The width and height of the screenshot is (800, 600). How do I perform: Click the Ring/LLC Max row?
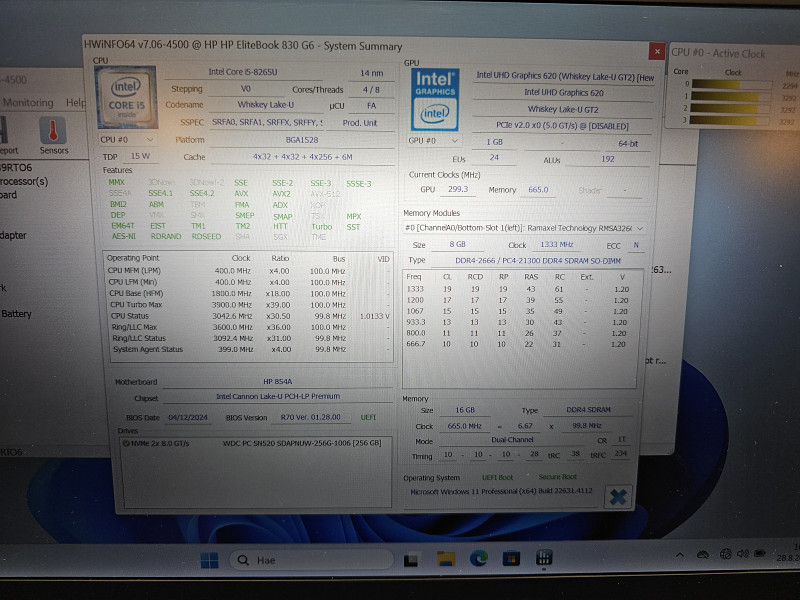[x=249, y=327]
